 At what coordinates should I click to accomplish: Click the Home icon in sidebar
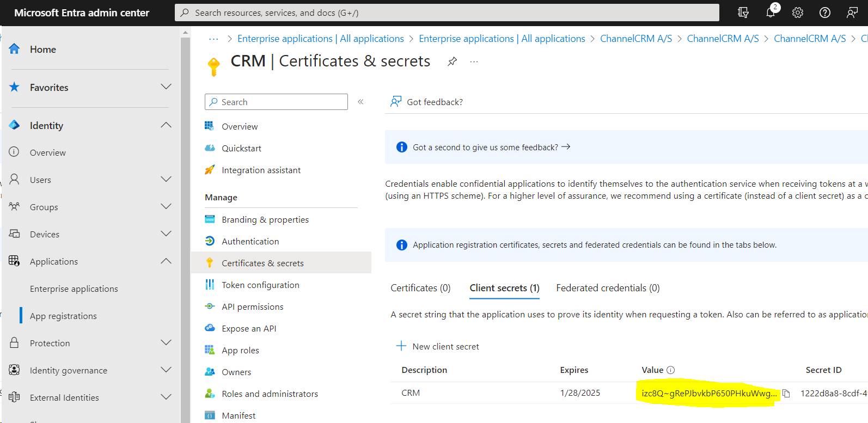15,49
